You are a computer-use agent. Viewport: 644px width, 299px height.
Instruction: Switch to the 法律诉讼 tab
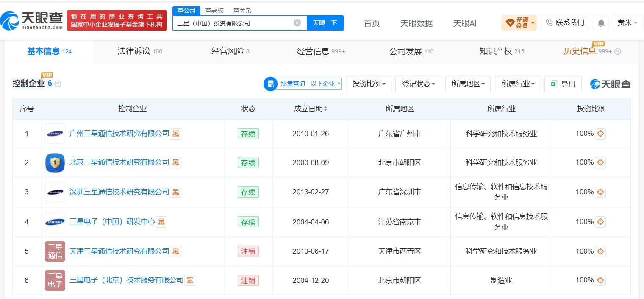click(140, 51)
